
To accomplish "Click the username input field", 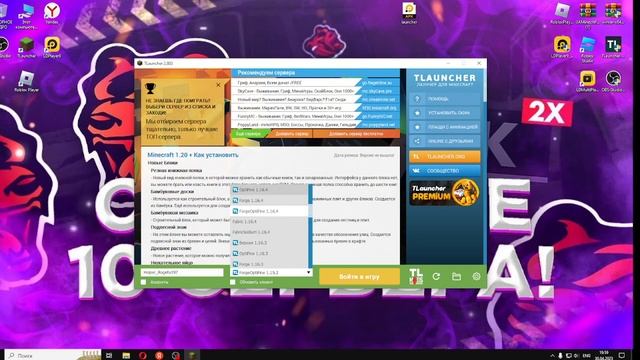I will coord(182,272).
